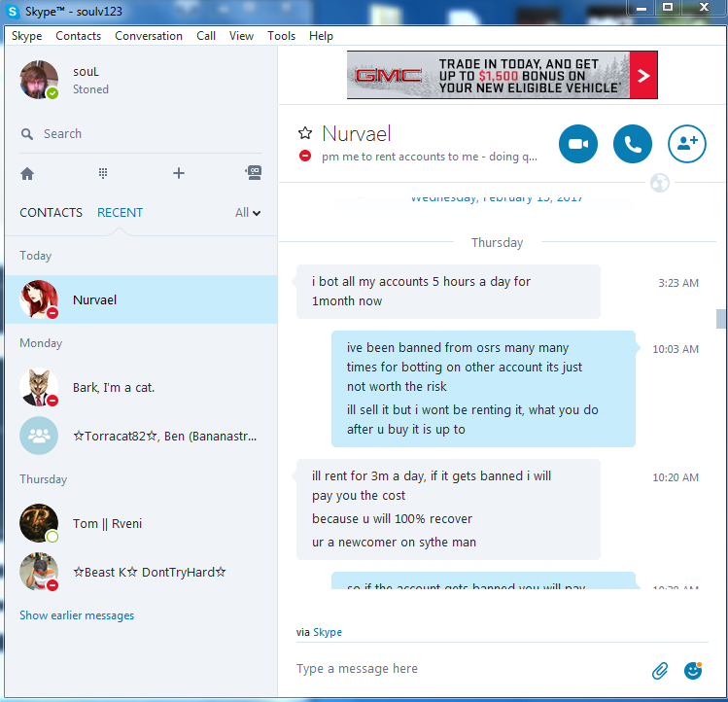
Task: Add people to this conversation
Action: (687, 144)
